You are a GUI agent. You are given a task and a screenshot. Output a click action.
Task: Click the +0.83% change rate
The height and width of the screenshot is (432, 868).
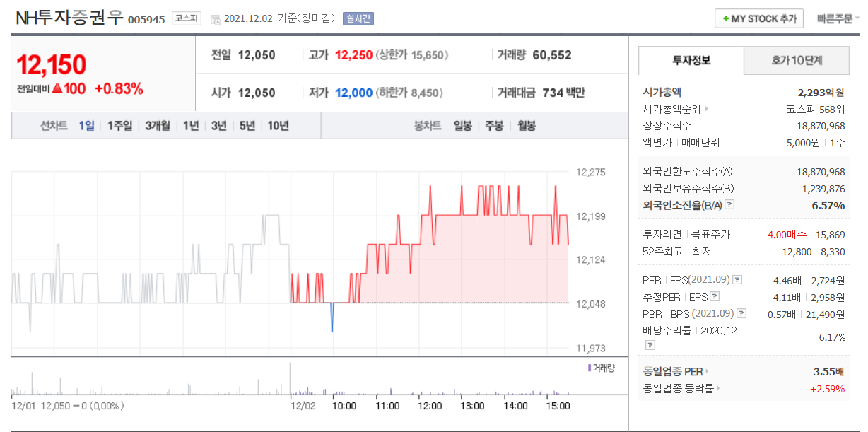click(x=119, y=89)
